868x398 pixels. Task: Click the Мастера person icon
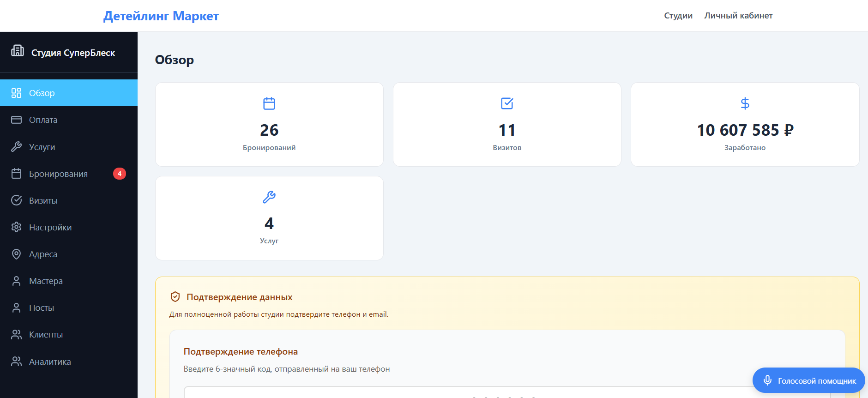[x=17, y=281]
